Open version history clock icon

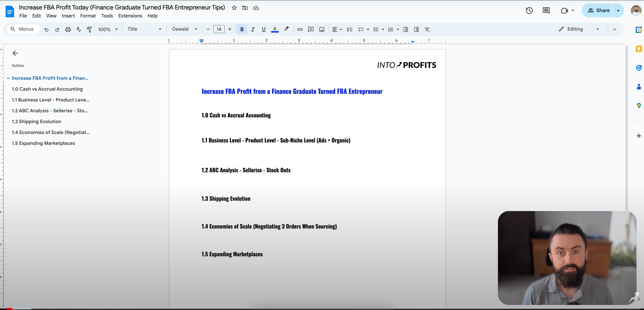tap(529, 11)
